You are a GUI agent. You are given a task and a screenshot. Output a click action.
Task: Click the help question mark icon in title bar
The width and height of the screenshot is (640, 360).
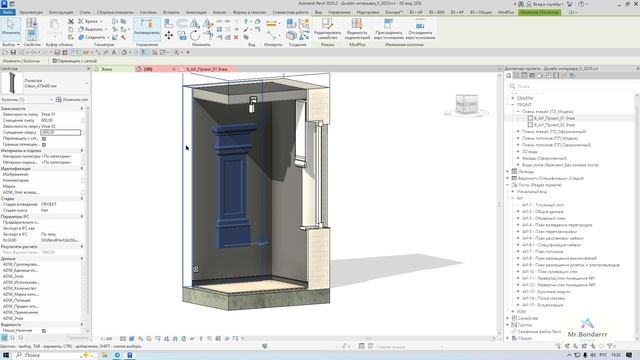pyautogui.click(x=581, y=4)
